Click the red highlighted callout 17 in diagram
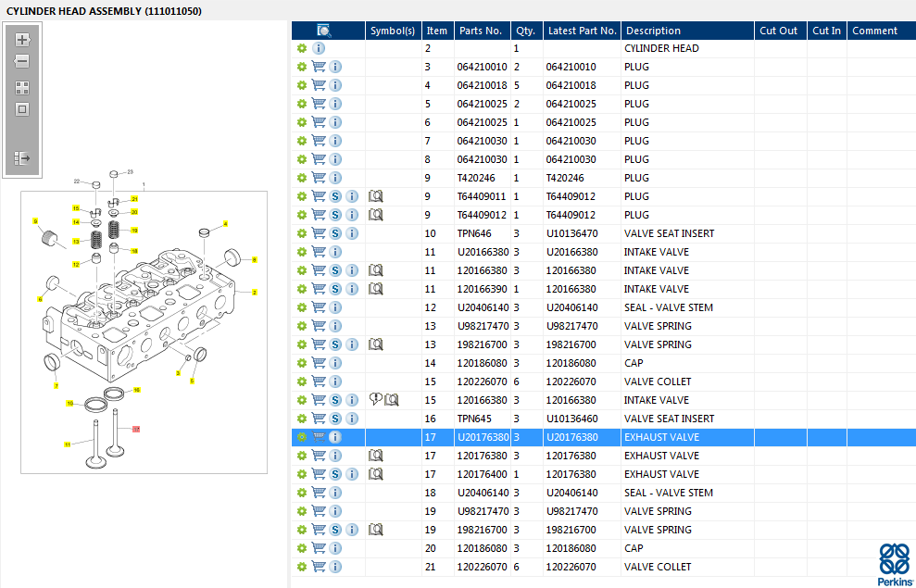This screenshot has height=588, width=916. coord(135,430)
